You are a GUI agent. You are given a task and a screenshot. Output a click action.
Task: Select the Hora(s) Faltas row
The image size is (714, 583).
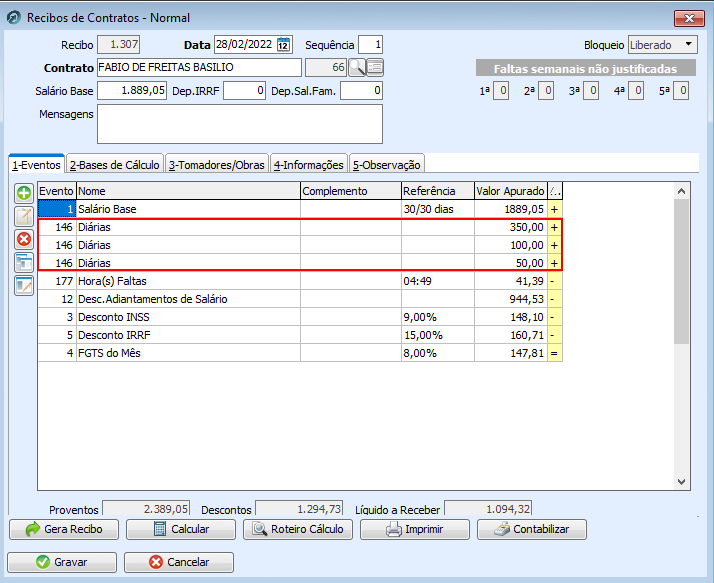click(x=300, y=281)
